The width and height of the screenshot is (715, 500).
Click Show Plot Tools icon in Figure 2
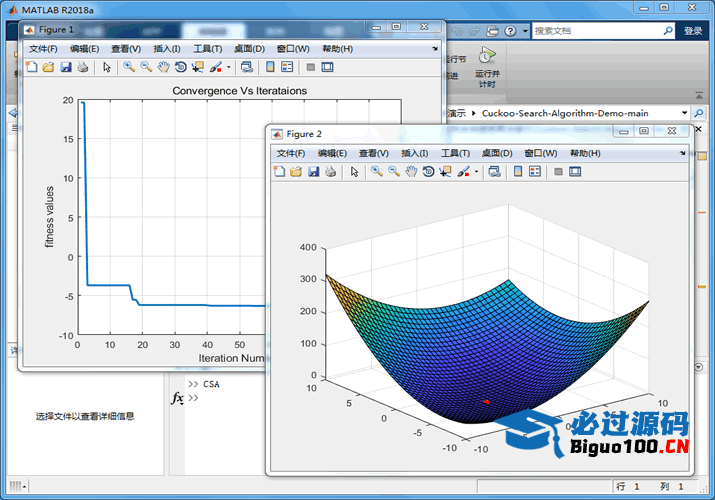pos(575,171)
